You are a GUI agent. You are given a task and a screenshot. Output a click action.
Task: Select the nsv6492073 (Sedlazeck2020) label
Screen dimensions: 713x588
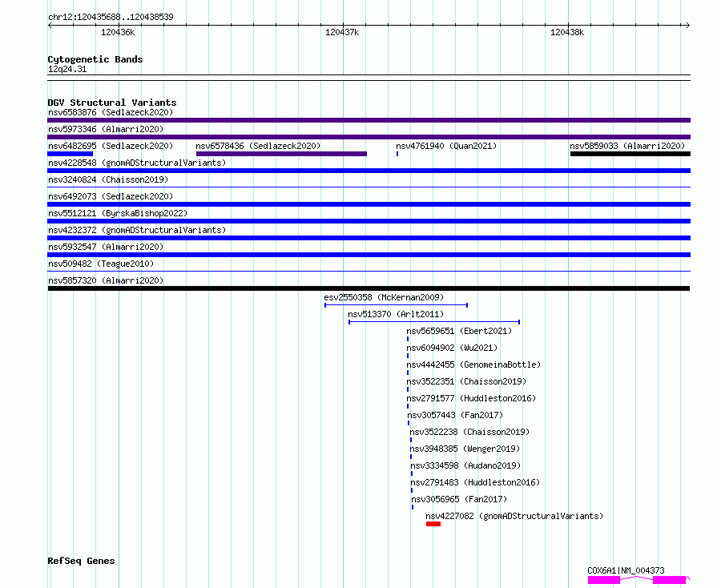coord(111,196)
